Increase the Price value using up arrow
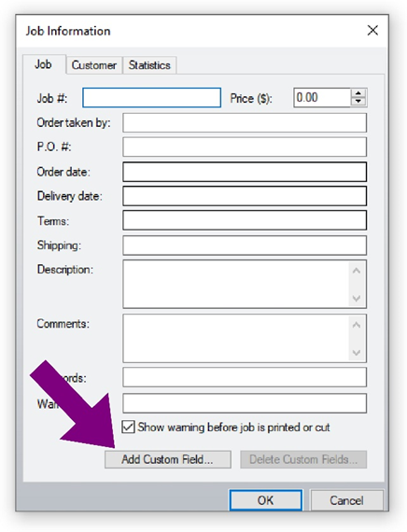This screenshot has width=407, height=532. click(358, 93)
